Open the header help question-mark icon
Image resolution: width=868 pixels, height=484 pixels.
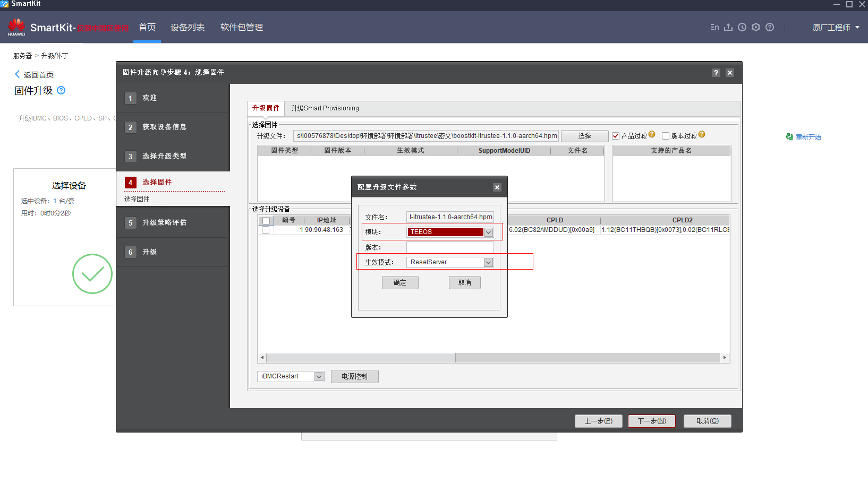(x=770, y=27)
